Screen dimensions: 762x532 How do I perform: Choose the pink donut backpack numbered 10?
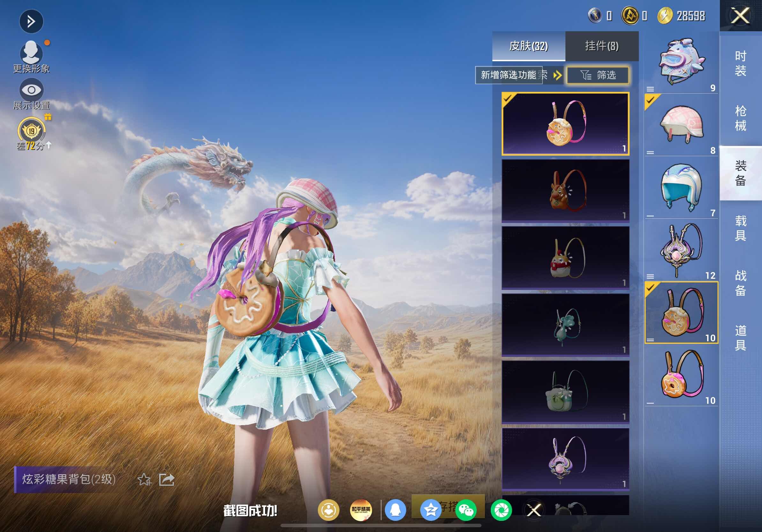681,375
